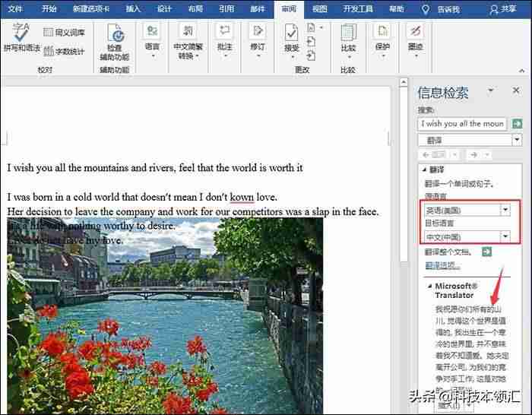The width and height of the screenshot is (532, 415).
Task: Open the 同义词库 thesaurus
Action: pos(64,32)
